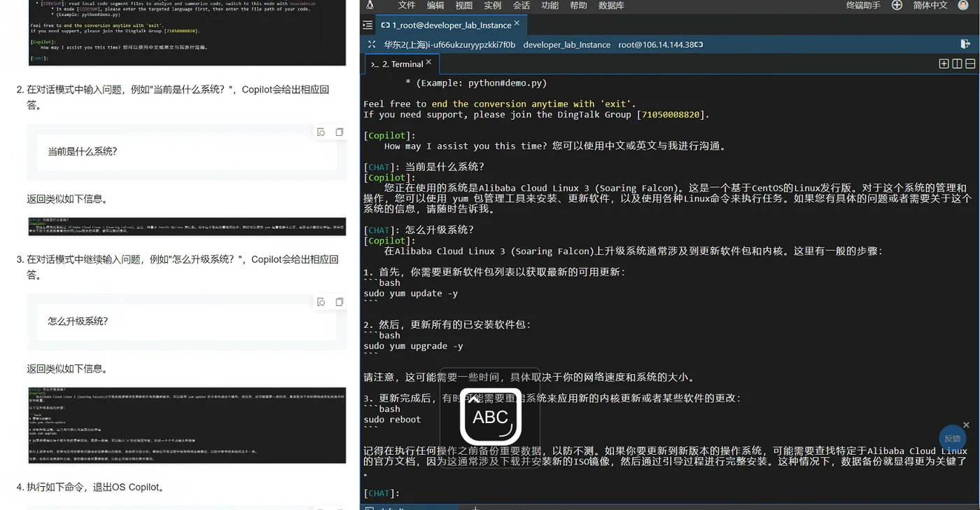Open the 视图 menu
The height and width of the screenshot is (510, 980).
pos(464,6)
